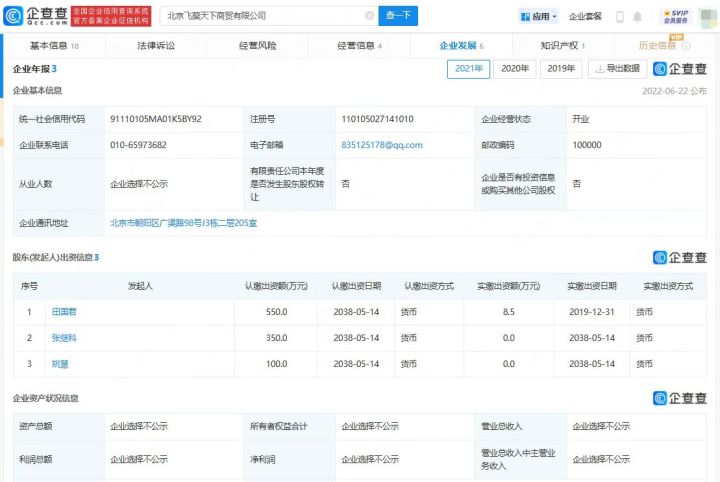Select credit code 91110105MA01K5BY92
The width and height of the screenshot is (720, 482).
[x=156, y=119]
